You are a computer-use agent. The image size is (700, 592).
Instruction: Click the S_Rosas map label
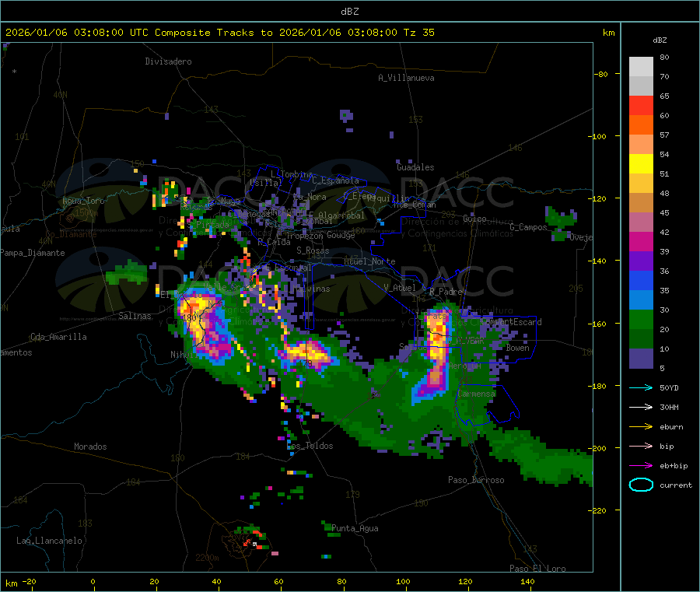click(x=313, y=251)
